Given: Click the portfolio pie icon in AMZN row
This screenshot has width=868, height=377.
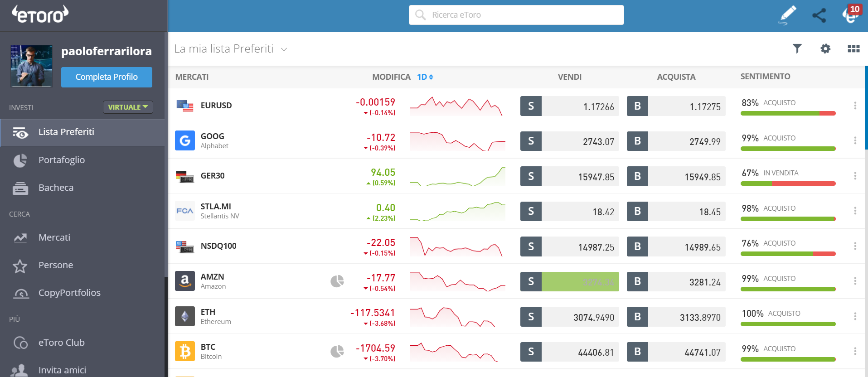Looking at the screenshot, I should pos(337,281).
